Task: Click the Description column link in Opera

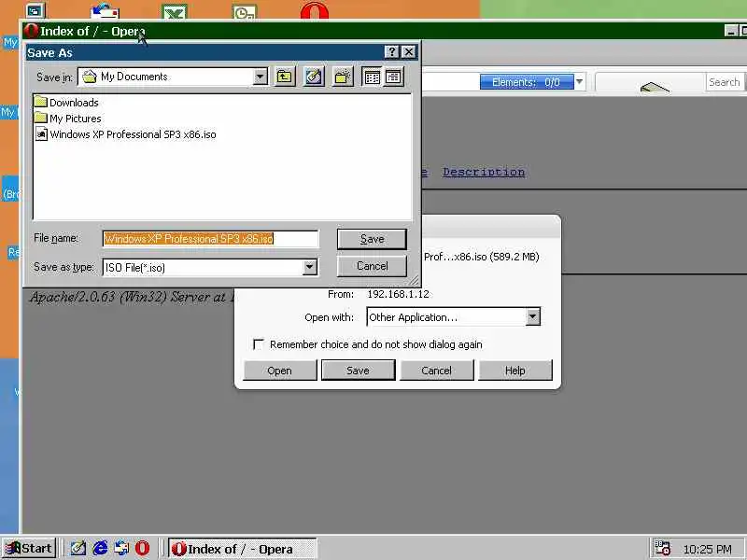Action: click(484, 172)
